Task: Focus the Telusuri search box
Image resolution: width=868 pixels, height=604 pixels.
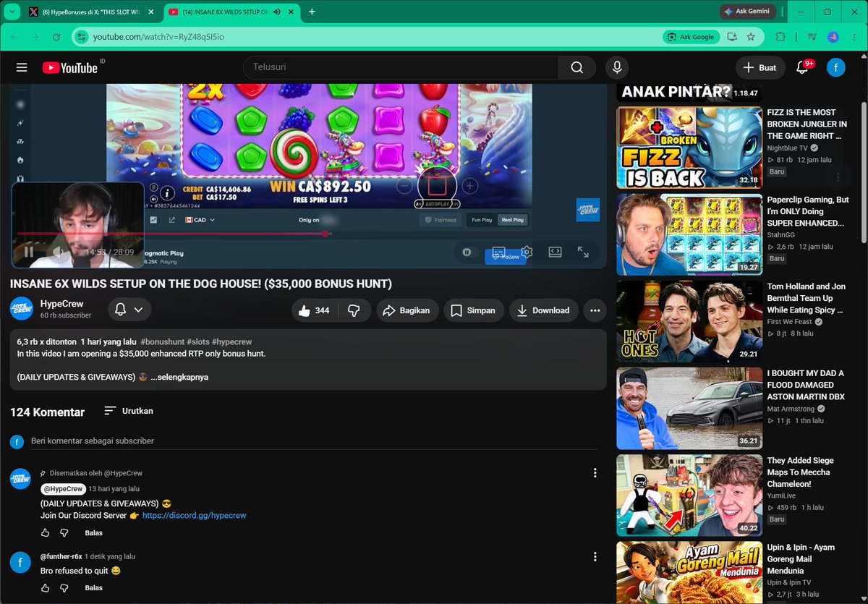Action: click(400, 67)
